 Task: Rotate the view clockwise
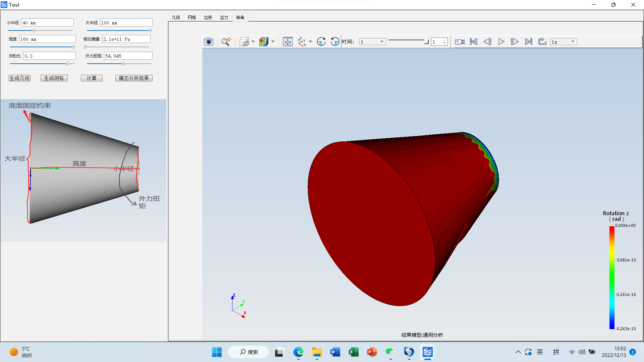(x=321, y=42)
